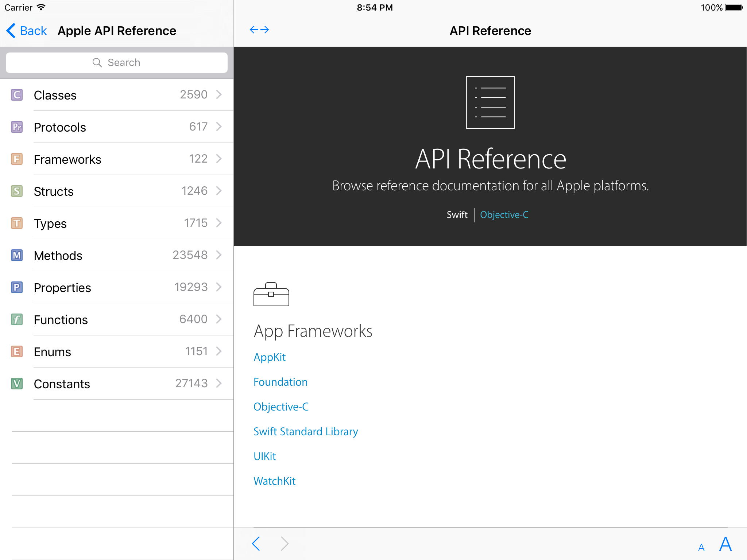Click the Enums category icon
This screenshot has height=560, width=747.
[16, 351]
